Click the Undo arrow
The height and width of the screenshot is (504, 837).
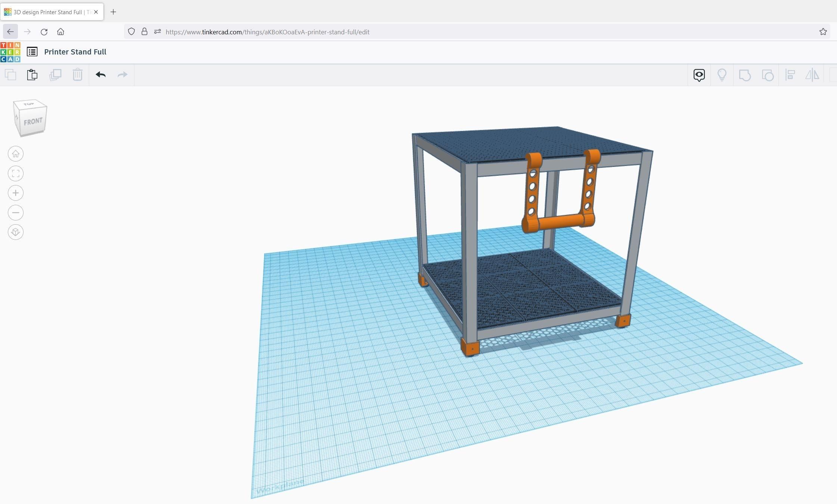pos(100,75)
